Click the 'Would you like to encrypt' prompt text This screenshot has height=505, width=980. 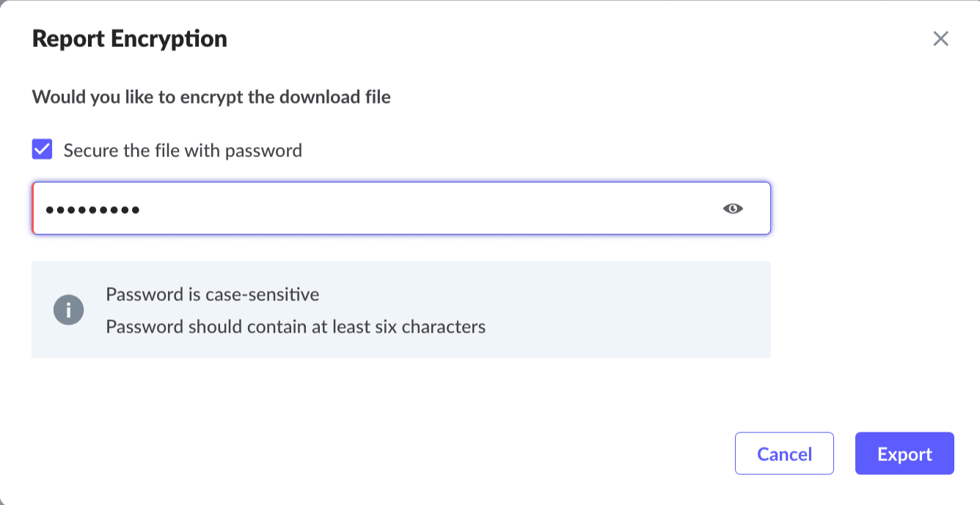[x=211, y=97]
